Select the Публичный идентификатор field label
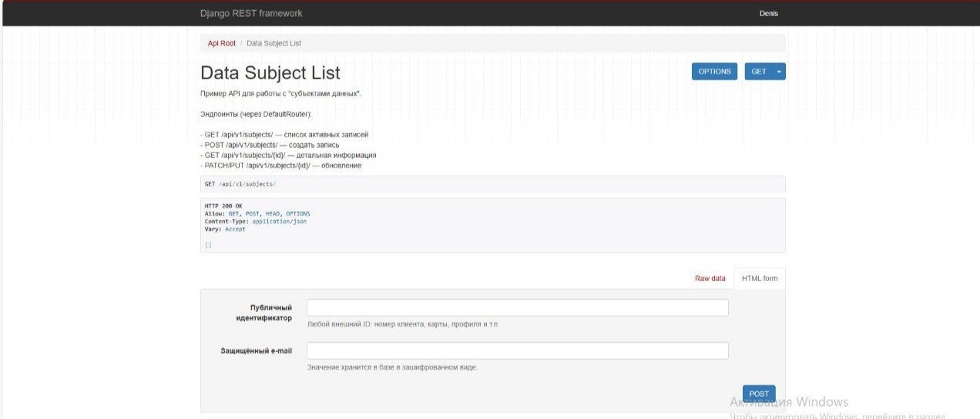 263,313
